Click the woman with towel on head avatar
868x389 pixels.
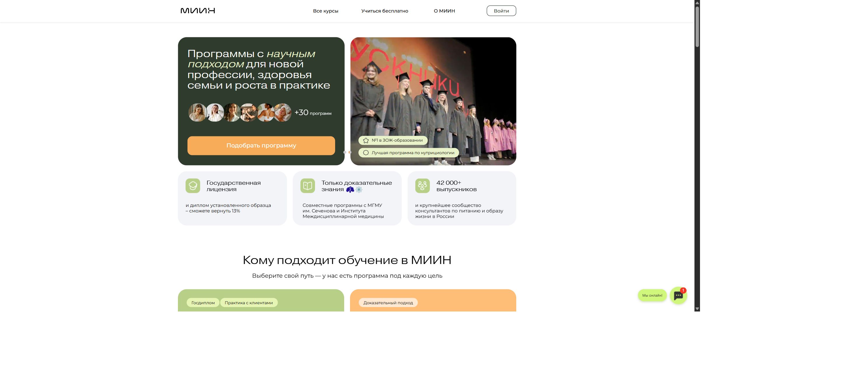point(283,112)
